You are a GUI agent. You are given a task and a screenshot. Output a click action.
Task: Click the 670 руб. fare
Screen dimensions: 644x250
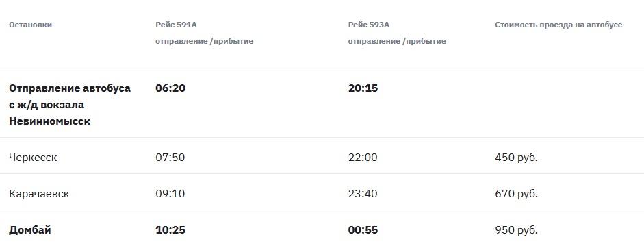(x=516, y=194)
